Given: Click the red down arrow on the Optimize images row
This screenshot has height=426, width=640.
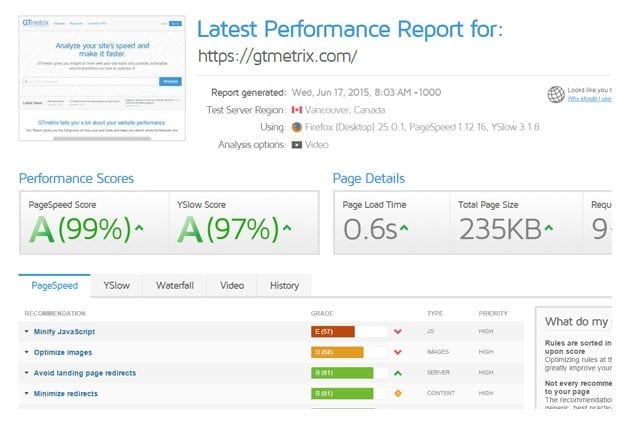Looking at the screenshot, I should [x=398, y=352].
